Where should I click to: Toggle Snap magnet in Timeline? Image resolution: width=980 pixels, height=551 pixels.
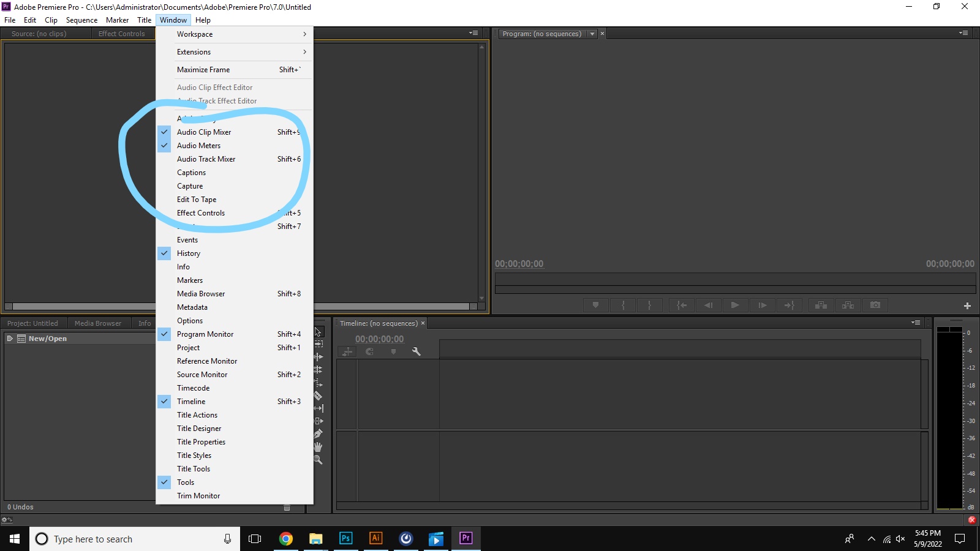(370, 351)
